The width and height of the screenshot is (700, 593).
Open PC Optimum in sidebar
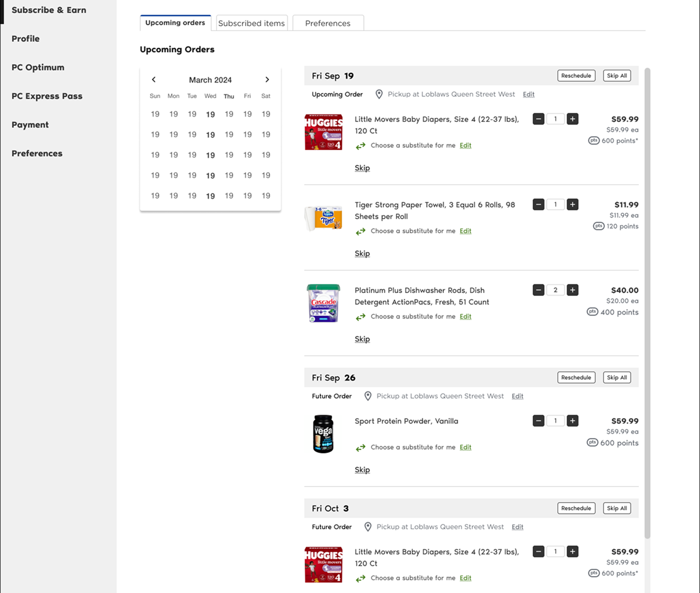pyautogui.click(x=38, y=67)
